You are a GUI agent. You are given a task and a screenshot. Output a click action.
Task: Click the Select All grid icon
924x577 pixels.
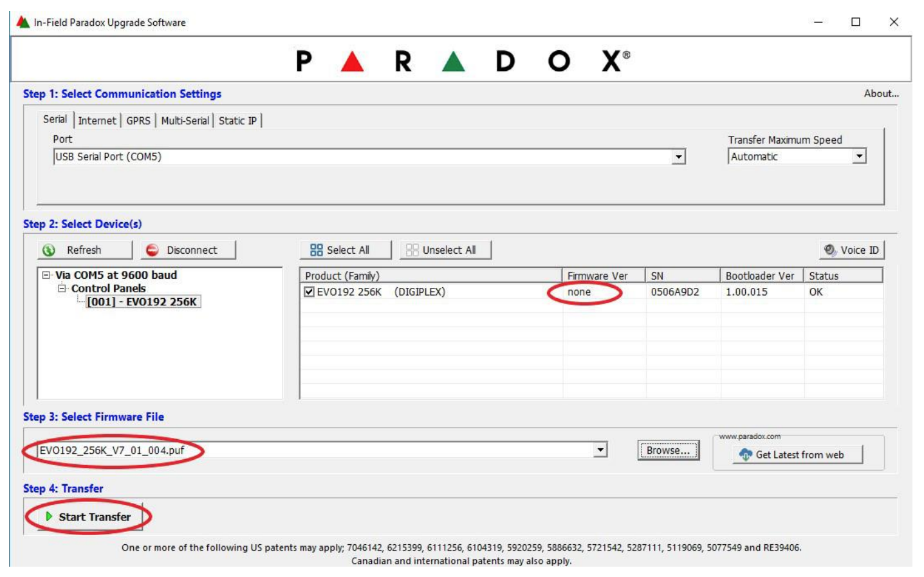[x=316, y=250]
